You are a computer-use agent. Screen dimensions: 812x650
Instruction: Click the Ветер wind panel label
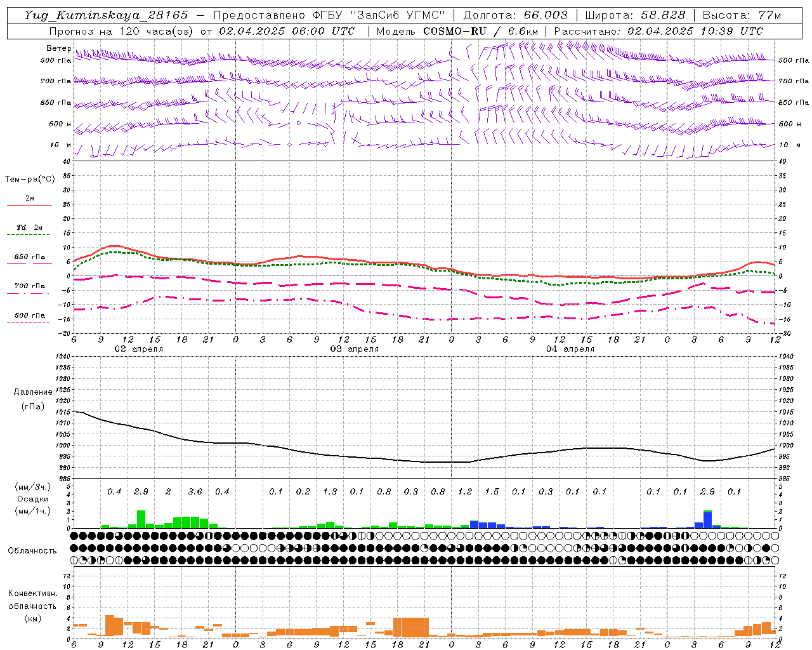[58, 48]
